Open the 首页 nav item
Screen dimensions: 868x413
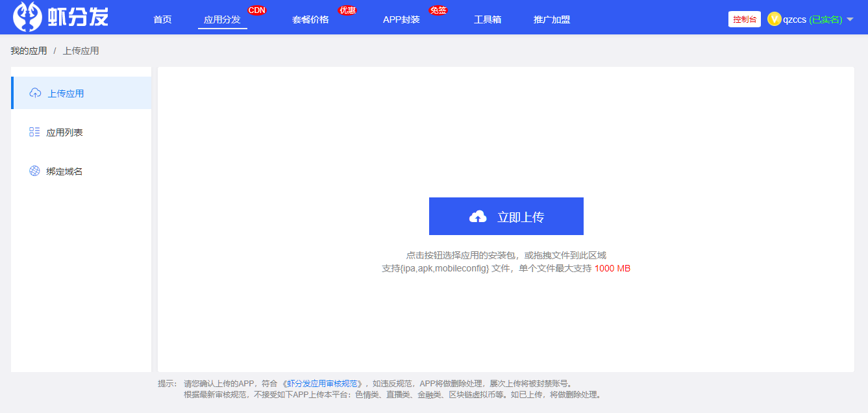(162, 19)
